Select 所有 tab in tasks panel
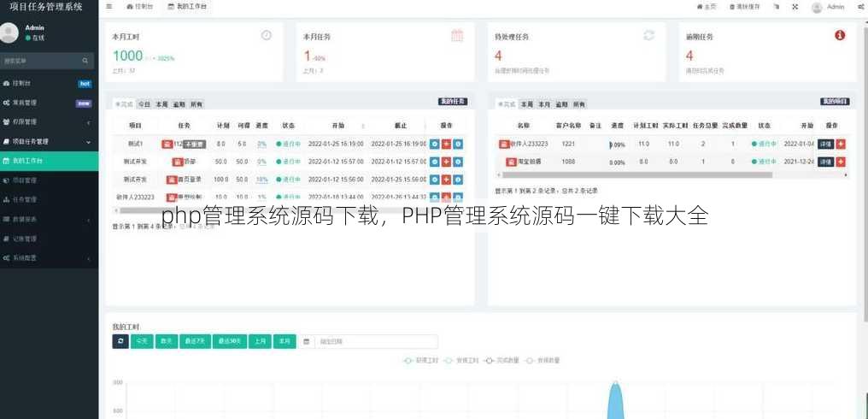 point(196,104)
